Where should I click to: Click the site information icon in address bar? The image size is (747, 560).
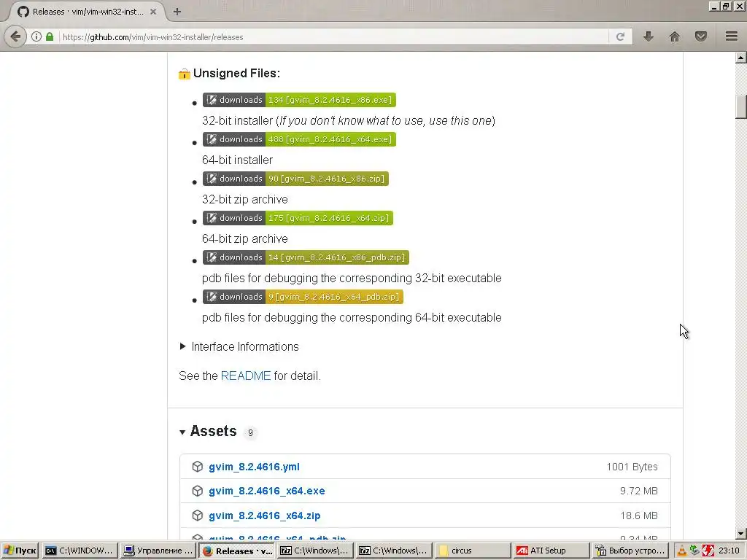[x=36, y=36]
